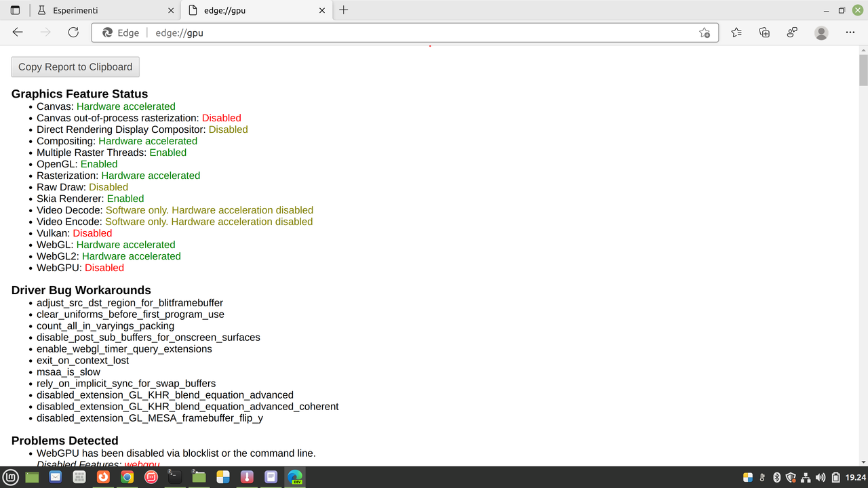Go back to the previous page

point(18,33)
